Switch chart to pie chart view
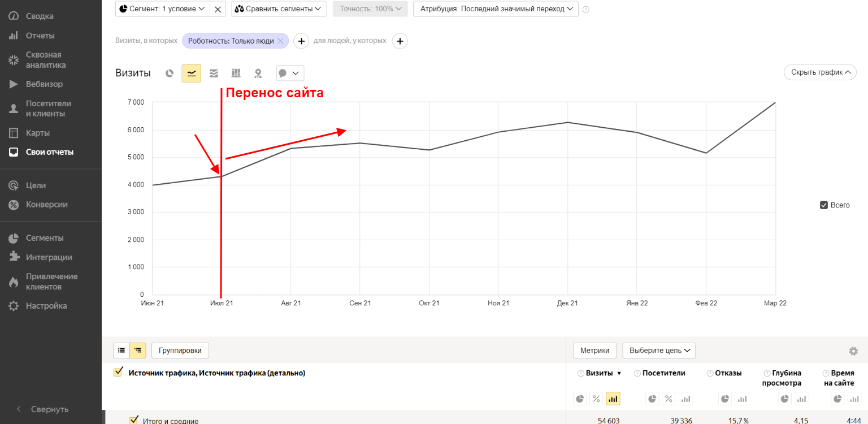Image resolution: width=868 pixels, height=424 pixels. [169, 73]
